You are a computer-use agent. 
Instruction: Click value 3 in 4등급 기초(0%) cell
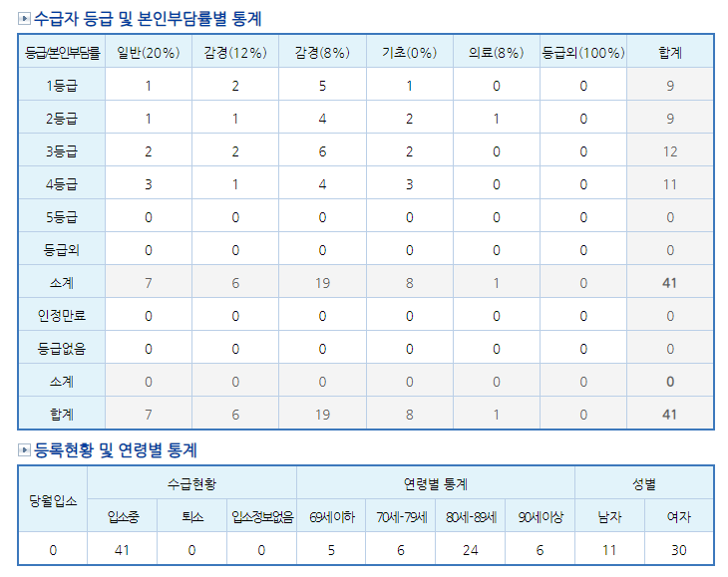410,184
